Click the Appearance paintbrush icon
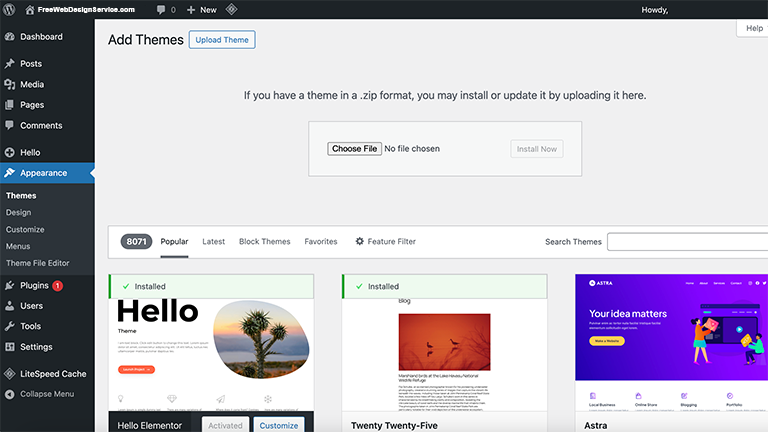The image size is (768, 432). pos(10,173)
